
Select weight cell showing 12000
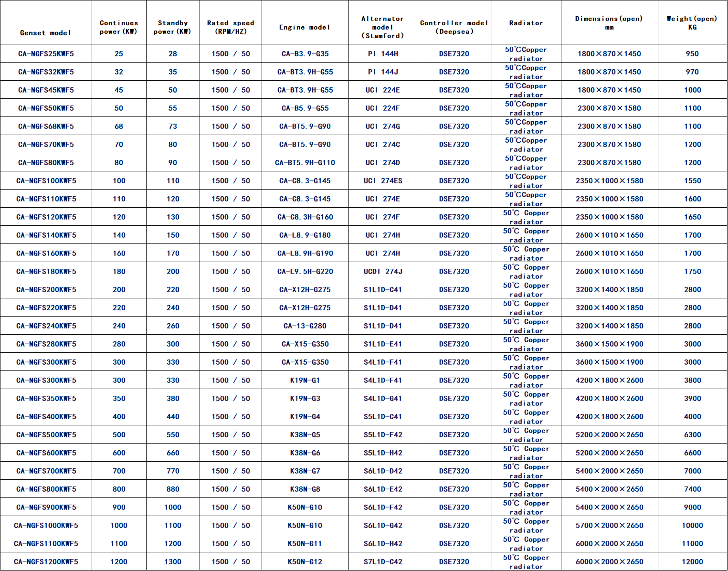[x=692, y=561]
